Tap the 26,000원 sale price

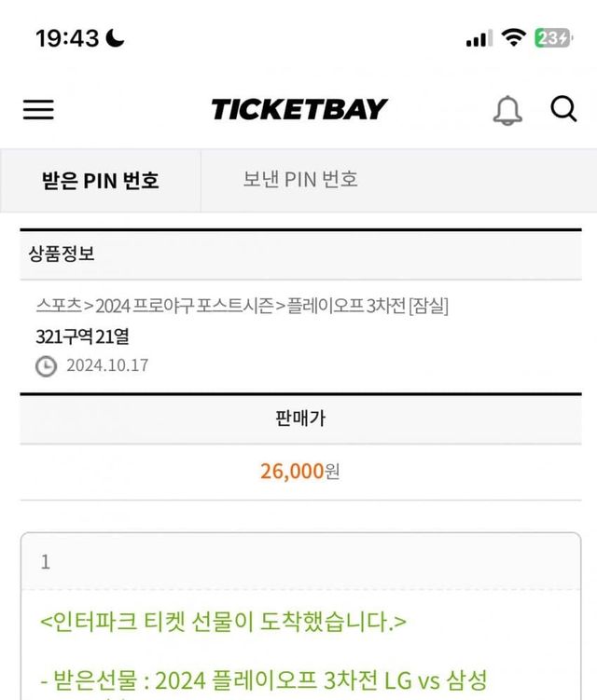299,472
